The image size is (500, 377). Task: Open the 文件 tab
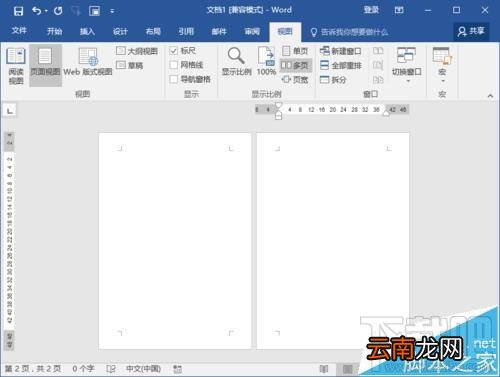pos(19,31)
